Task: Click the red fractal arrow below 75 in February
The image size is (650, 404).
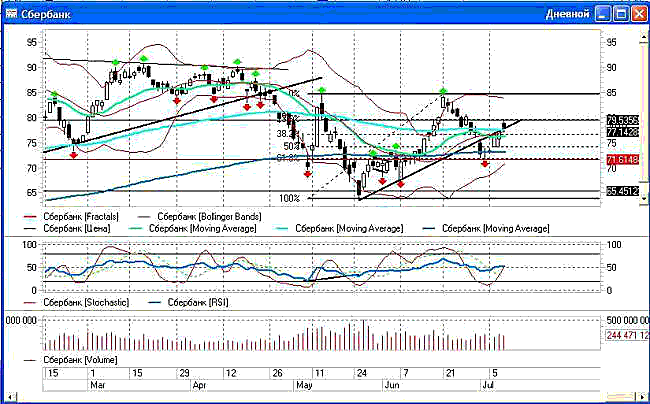Action: click(x=73, y=155)
